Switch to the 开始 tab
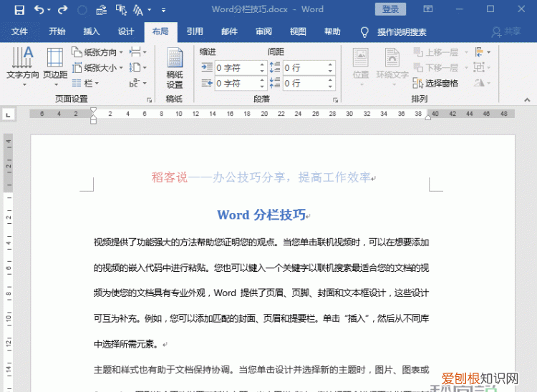Viewport: 537px width, 392px height. coord(57,31)
